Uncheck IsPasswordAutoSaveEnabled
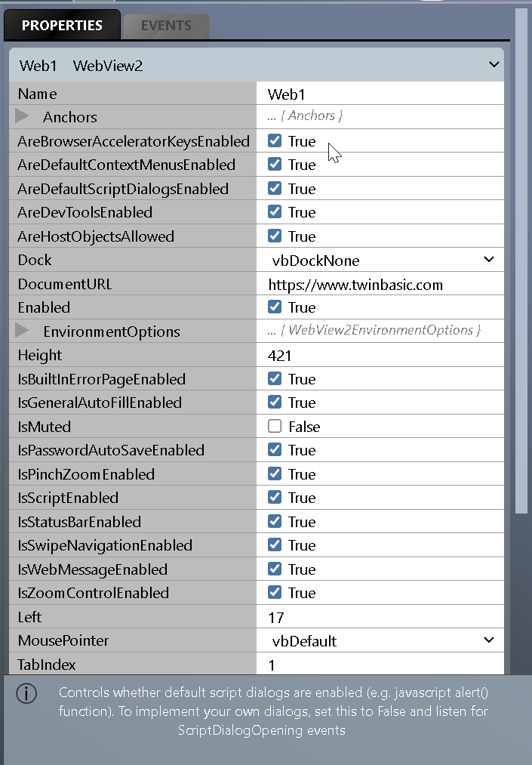The width and height of the screenshot is (532, 765). click(x=275, y=449)
